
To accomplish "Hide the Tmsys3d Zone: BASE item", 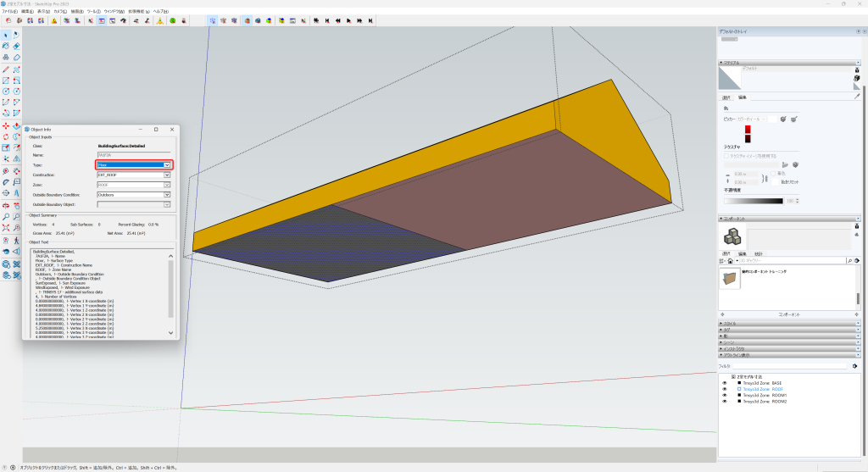I will pos(725,383).
